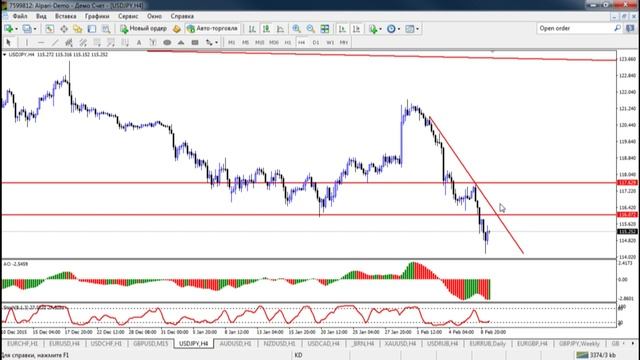Expand the Templates dropdown arrow
640x360 pixels.
417,29
